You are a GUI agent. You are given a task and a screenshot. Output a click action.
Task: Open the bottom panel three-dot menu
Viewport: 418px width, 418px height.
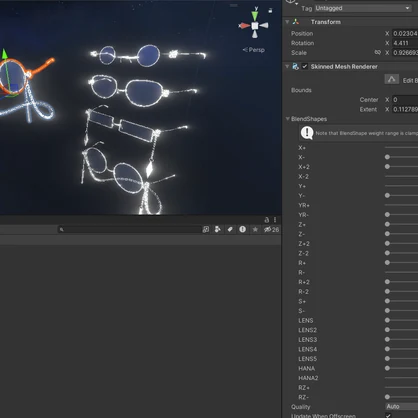275,220
